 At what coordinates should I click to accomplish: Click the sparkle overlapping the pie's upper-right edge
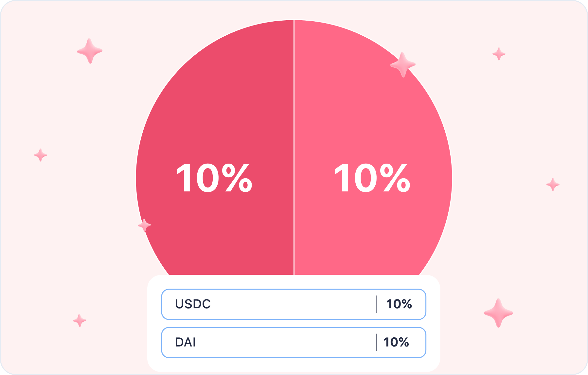point(403,65)
